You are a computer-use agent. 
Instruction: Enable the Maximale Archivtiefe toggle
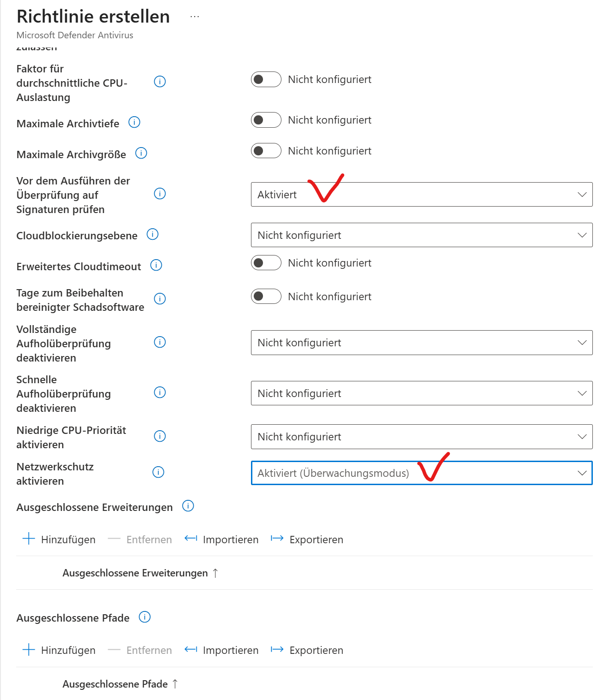pos(266,120)
